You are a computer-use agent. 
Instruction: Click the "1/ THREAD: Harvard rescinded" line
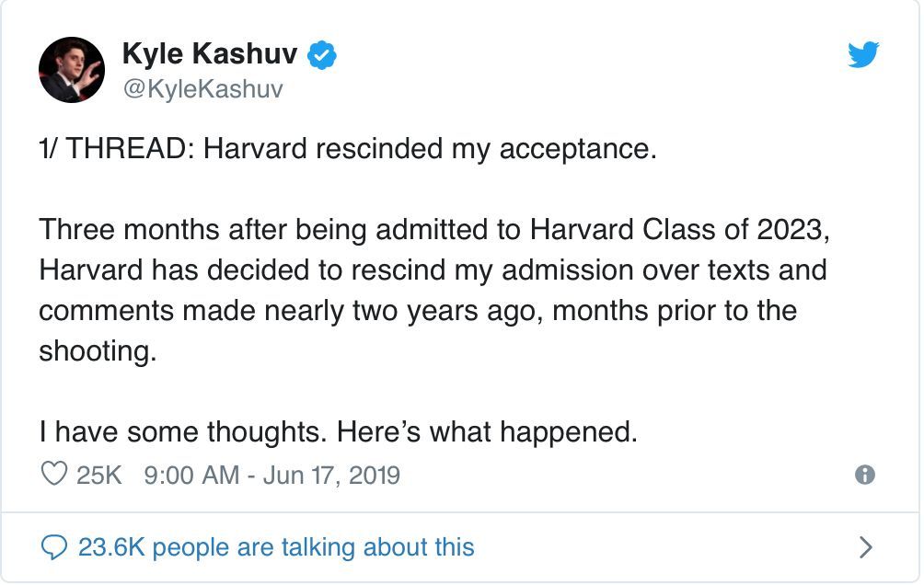point(347,149)
